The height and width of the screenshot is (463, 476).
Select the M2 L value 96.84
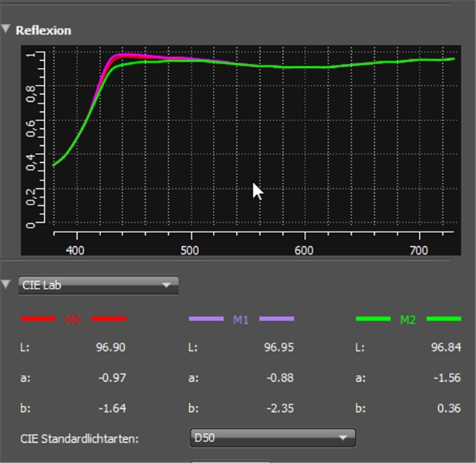[447, 347]
